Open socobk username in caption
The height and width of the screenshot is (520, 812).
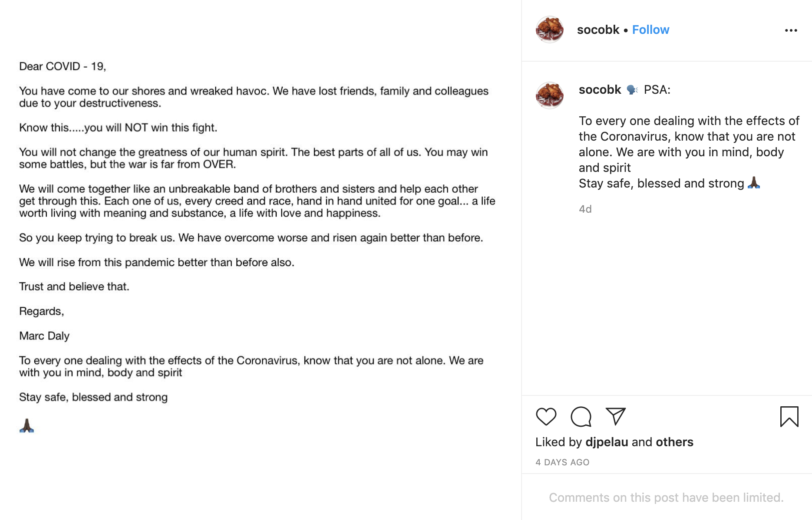point(600,89)
